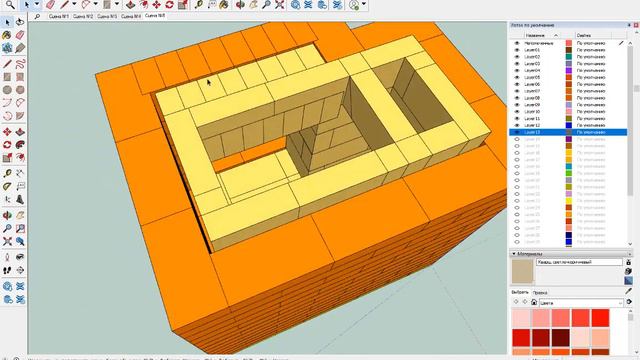The width and height of the screenshot is (640, 360).
Task: Hide Layer05 with its eye icon
Action: tap(517, 77)
